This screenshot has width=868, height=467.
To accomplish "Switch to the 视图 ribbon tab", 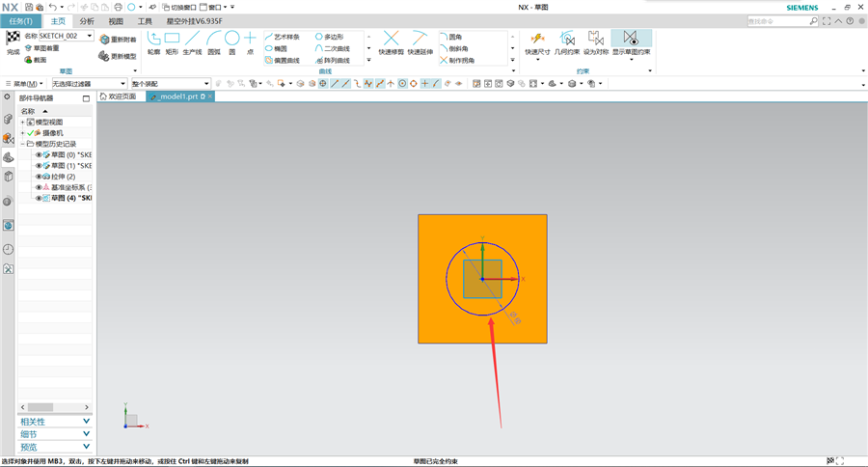I will coord(115,21).
